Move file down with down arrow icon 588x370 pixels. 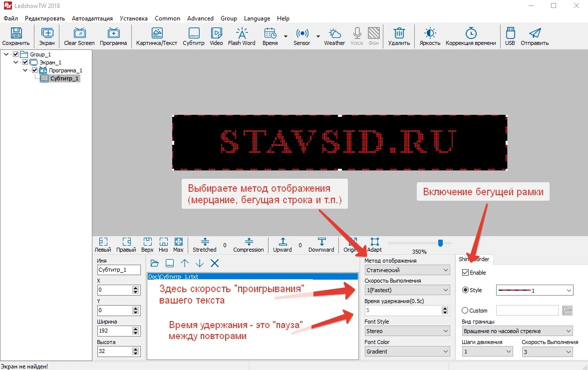pyautogui.click(x=200, y=264)
